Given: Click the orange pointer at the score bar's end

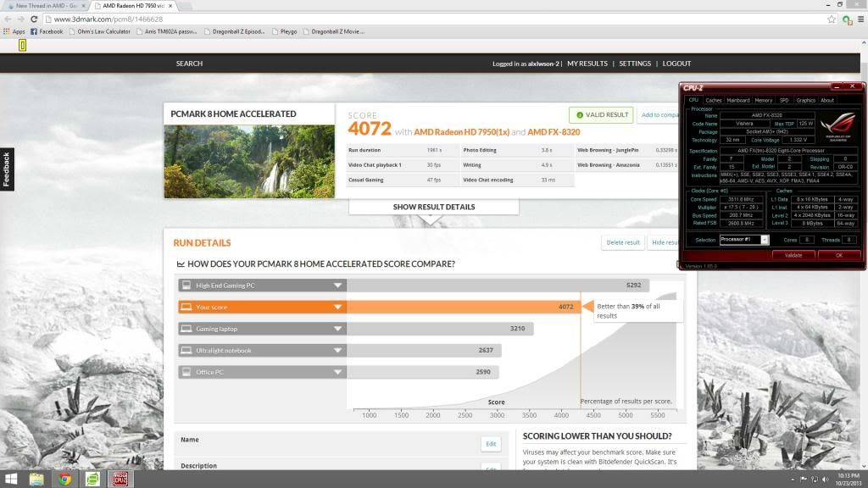Looking at the screenshot, I should (x=587, y=307).
